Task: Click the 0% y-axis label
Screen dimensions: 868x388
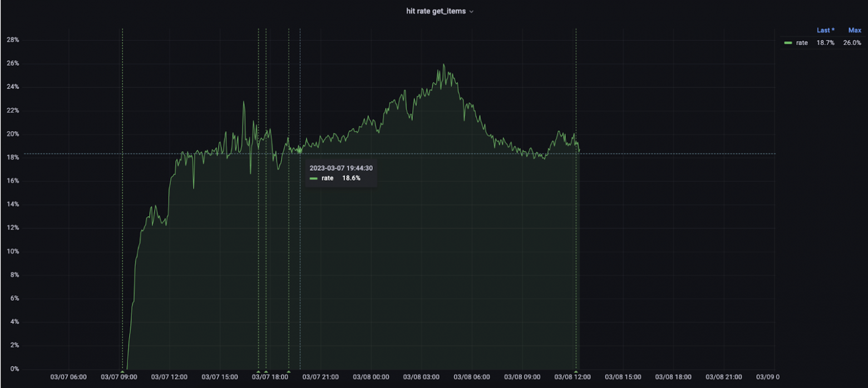Action: (x=15, y=369)
